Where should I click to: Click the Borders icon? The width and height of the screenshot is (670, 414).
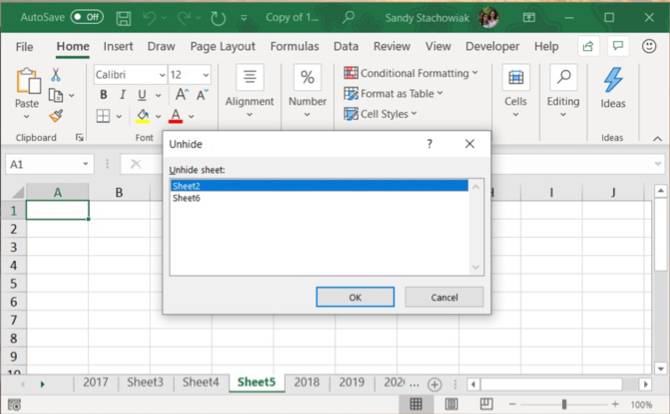(x=103, y=116)
